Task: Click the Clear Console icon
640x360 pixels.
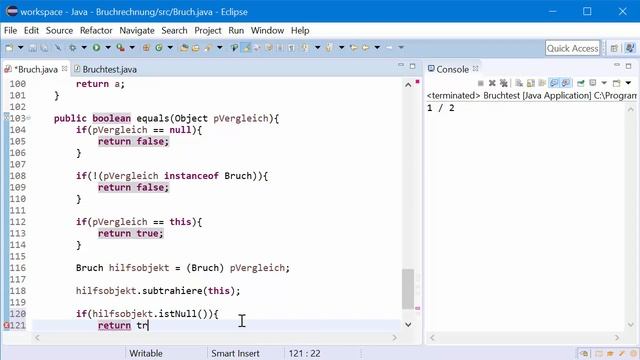Action: pyautogui.click(x=519, y=83)
